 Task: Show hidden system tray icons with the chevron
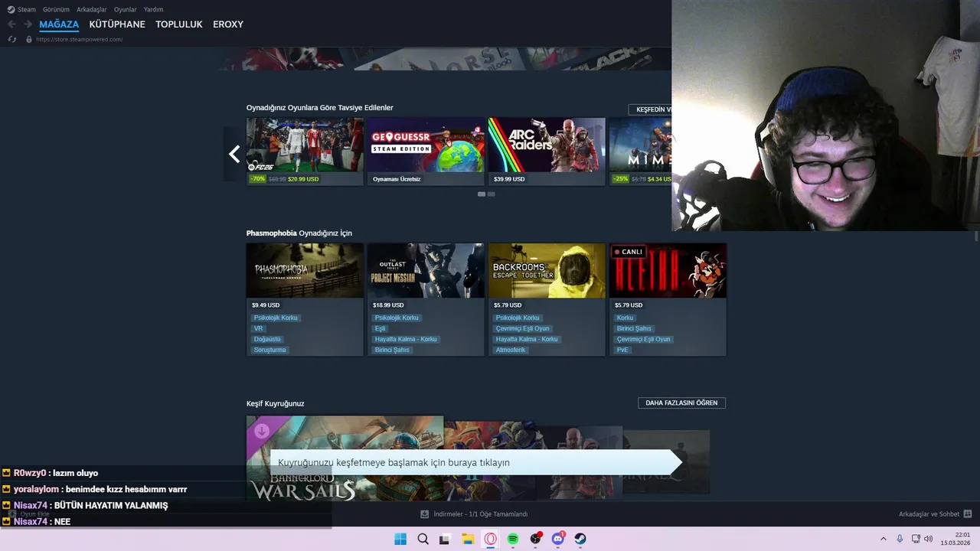(x=883, y=539)
